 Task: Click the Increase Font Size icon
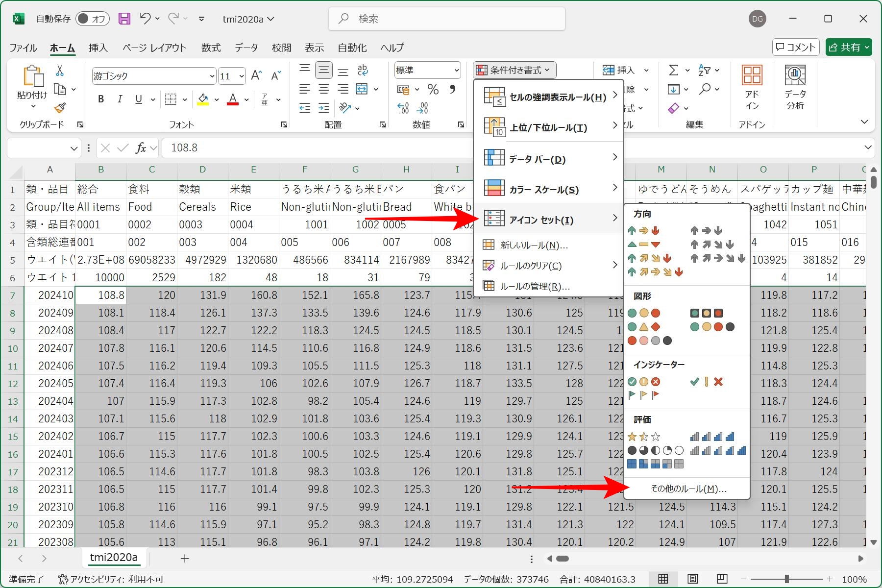[x=256, y=75]
